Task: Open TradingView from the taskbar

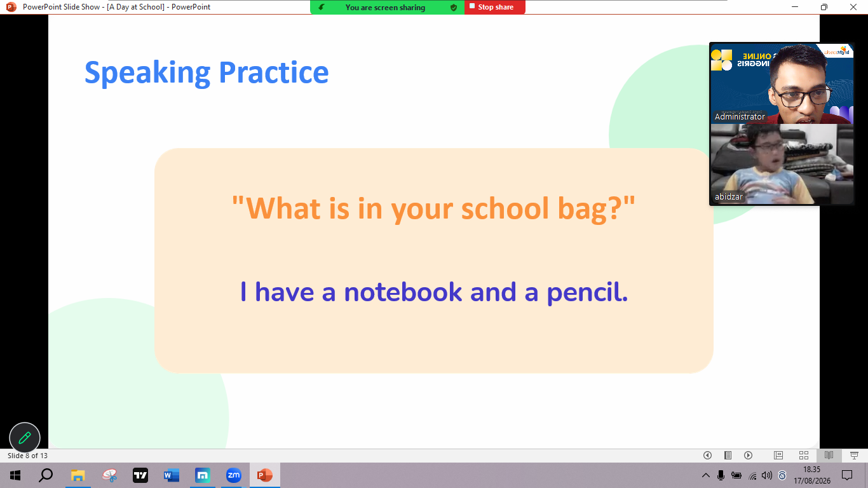Action: point(140,475)
